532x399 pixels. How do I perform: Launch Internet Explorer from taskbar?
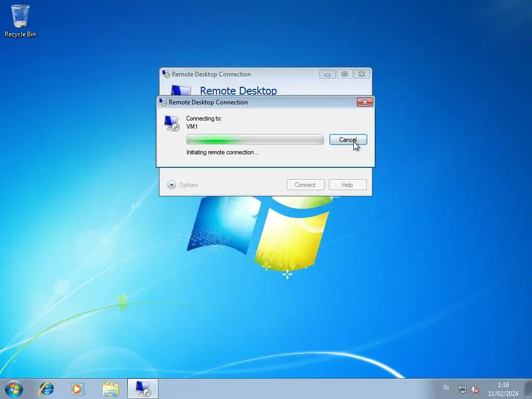click(46, 389)
